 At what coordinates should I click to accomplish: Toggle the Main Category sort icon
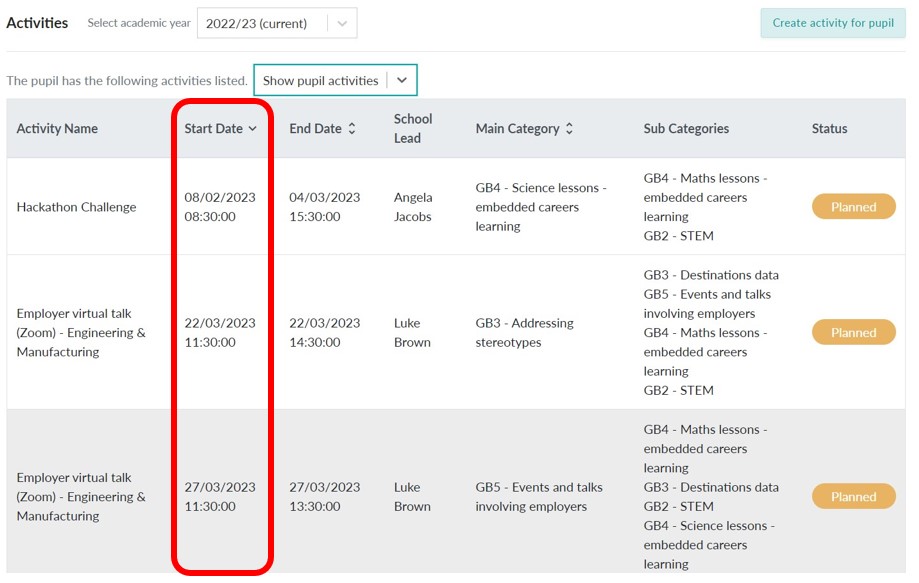click(569, 129)
